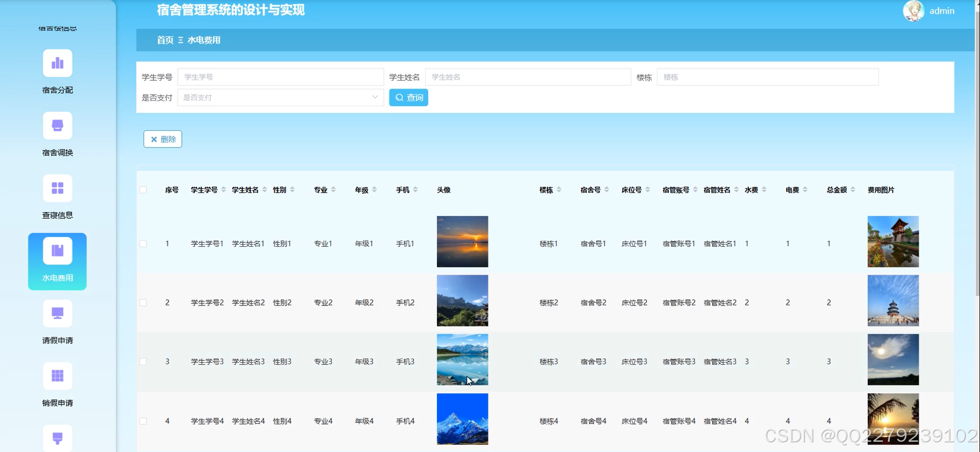The height and width of the screenshot is (452, 980).
Task: Click the 删除 button
Action: point(163,139)
